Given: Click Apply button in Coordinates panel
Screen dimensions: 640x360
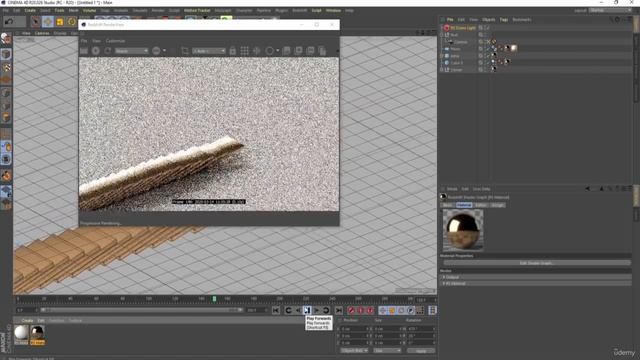Looking at the screenshot, I should [x=421, y=351].
